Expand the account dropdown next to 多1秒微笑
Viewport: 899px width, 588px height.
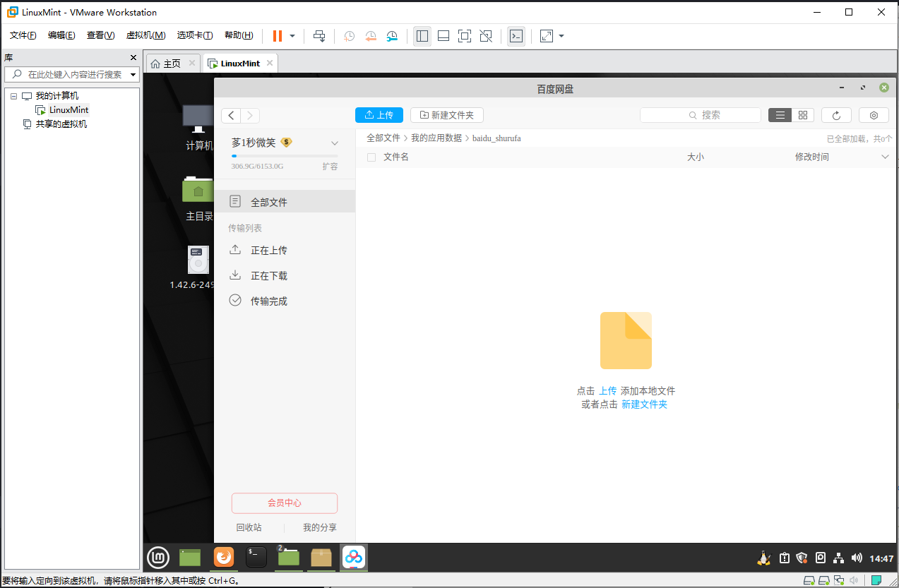click(335, 143)
